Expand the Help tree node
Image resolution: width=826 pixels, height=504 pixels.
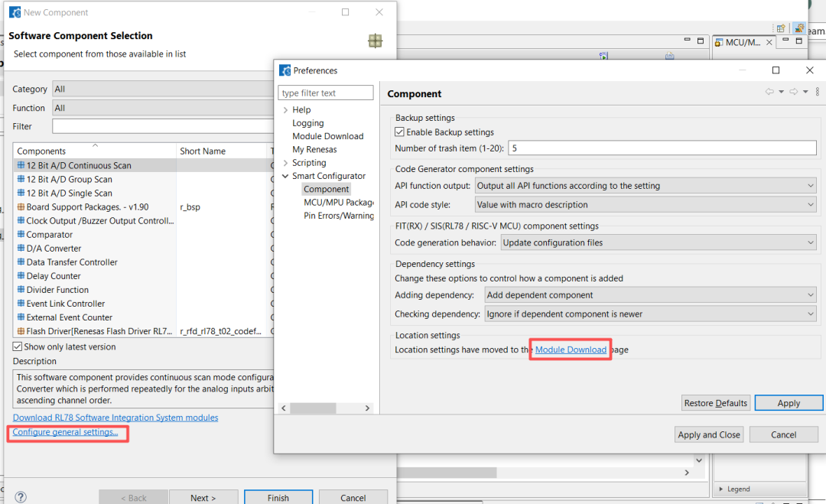tap(285, 110)
